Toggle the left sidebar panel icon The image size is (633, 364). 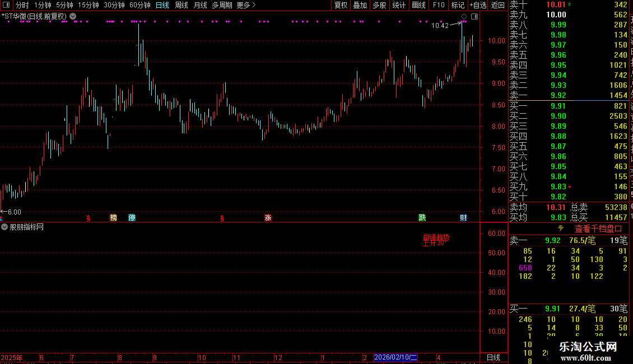click(x=6, y=5)
